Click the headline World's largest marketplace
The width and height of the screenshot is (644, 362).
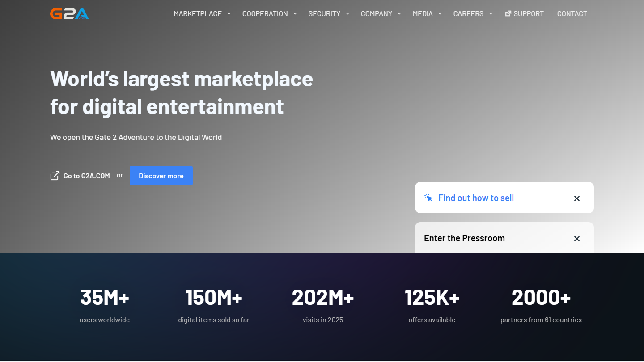(182, 93)
